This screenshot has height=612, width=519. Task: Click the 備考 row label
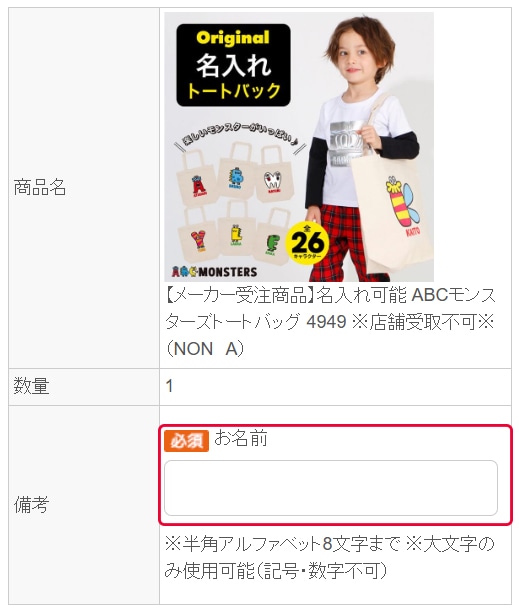point(31,505)
